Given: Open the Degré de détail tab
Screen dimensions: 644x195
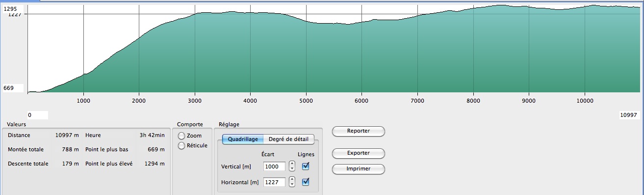Looking at the screenshot, I should 288,139.
